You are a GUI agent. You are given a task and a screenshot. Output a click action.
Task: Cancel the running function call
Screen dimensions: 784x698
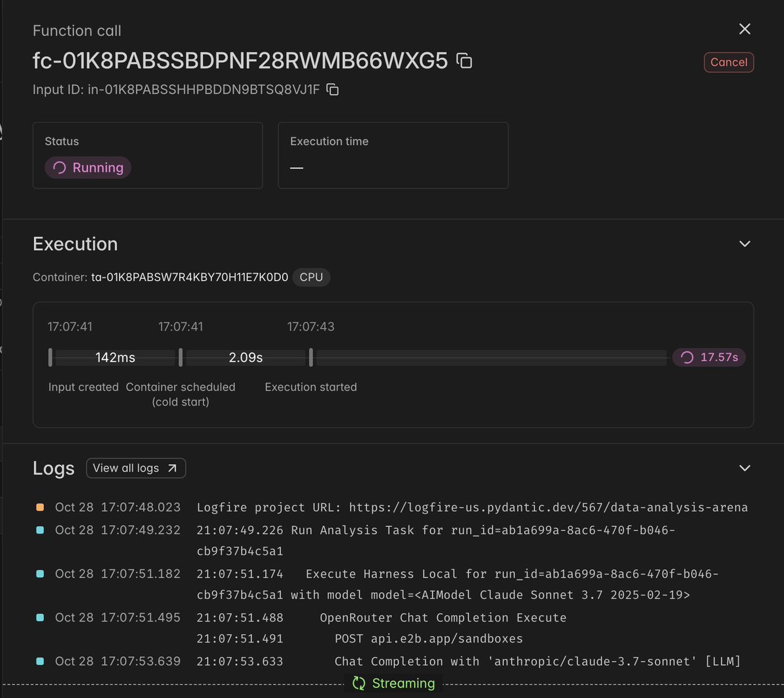728,62
